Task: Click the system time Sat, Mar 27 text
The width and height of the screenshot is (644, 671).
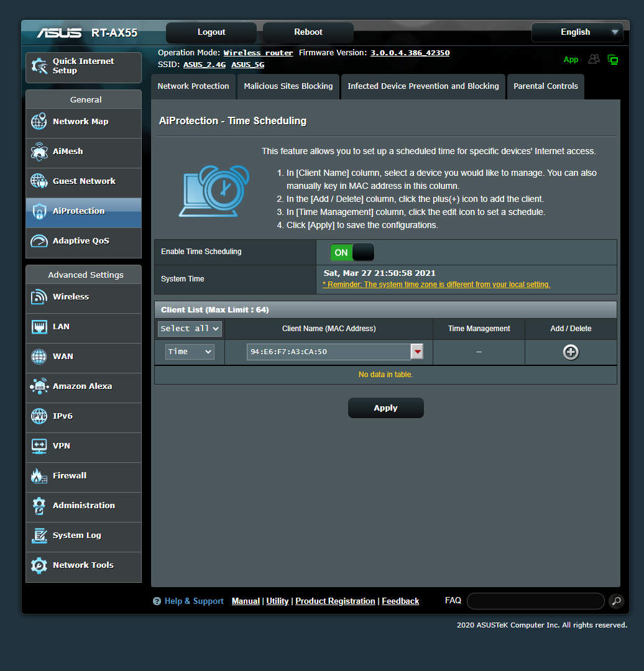Action: pyautogui.click(x=379, y=273)
